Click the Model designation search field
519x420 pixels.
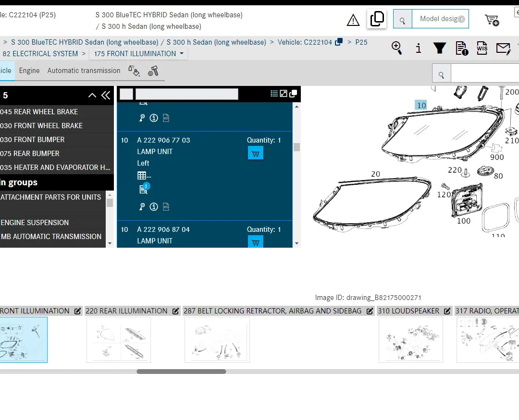pos(440,19)
